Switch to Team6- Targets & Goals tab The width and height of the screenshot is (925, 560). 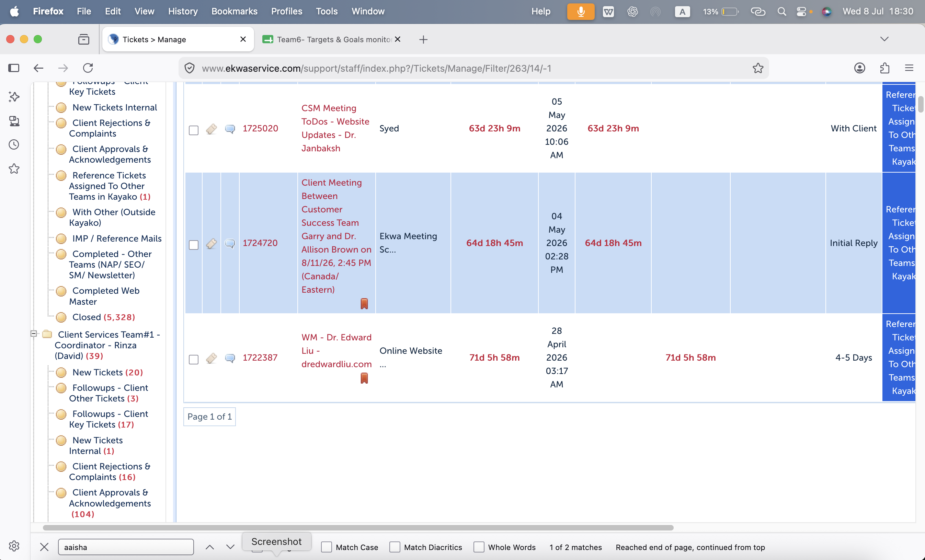click(x=332, y=39)
